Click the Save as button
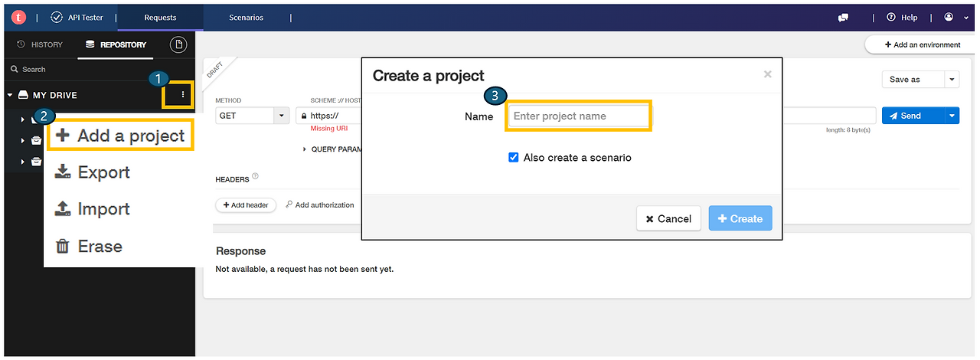This screenshot has width=980, height=360. [x=913, y=80]
